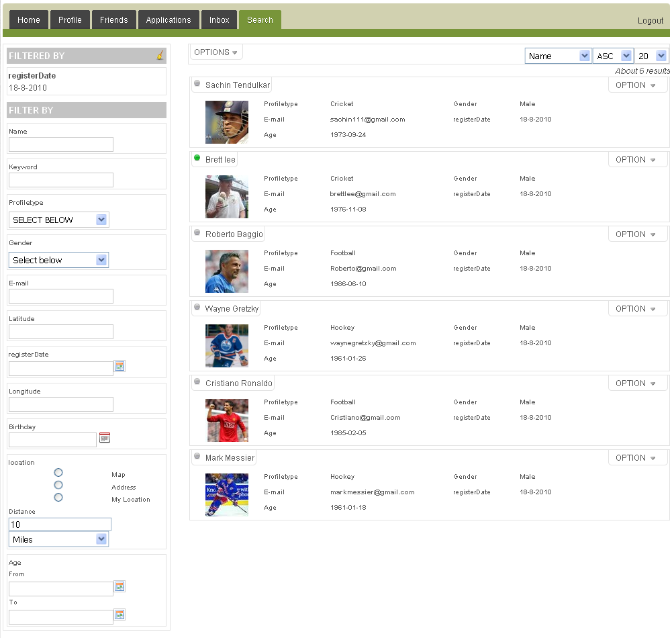This screenshot has height=638, width=672.
Task: Select the Address location radio button
Action: click(x=58, y=485)
